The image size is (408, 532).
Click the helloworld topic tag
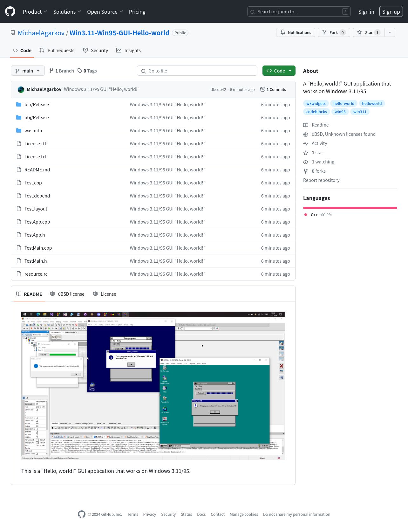[x=372, y=103]
